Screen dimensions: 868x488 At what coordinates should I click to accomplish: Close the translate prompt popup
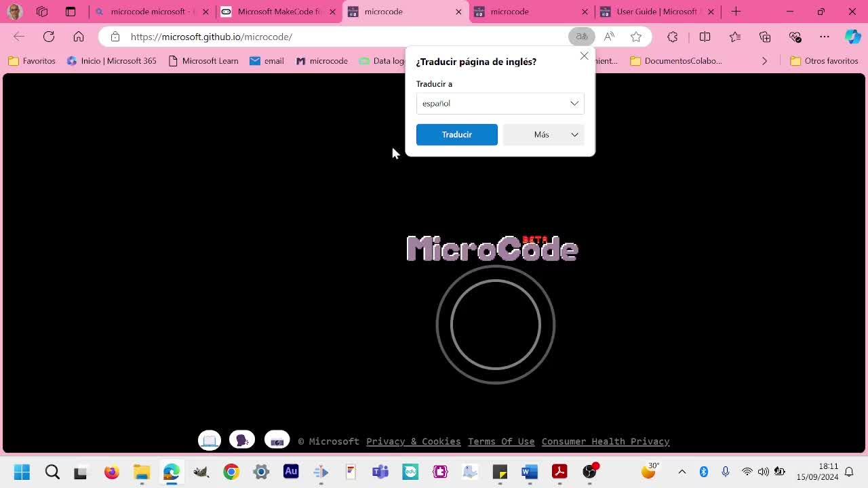point(584,56)
